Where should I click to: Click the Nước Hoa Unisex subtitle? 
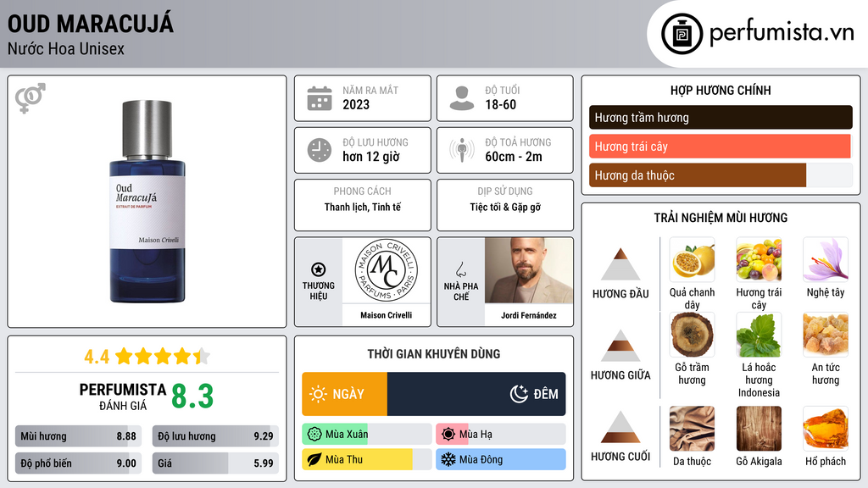[66, 49]
